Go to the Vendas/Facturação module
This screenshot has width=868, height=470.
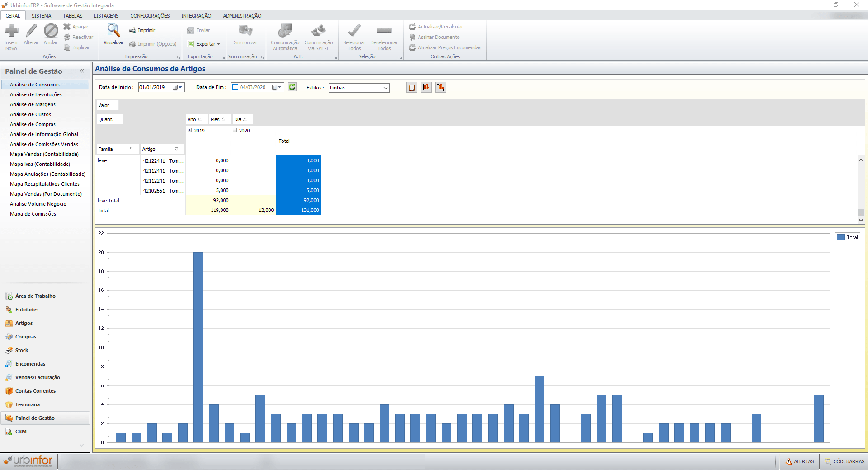click(38, 377)
